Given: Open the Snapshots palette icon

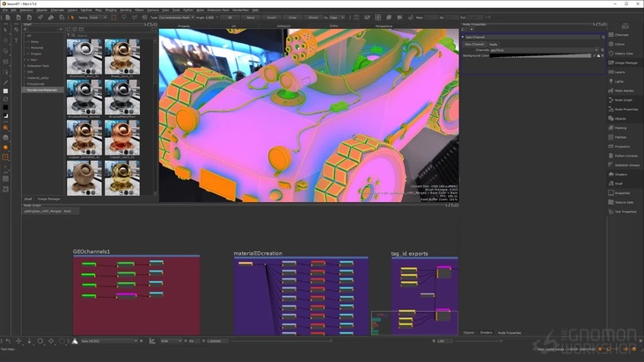Looking at the screenshot, I should tap(610, 192).
